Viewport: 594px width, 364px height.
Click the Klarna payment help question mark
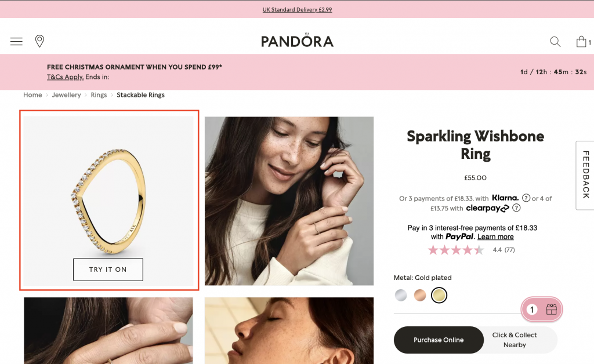point(526,198)
